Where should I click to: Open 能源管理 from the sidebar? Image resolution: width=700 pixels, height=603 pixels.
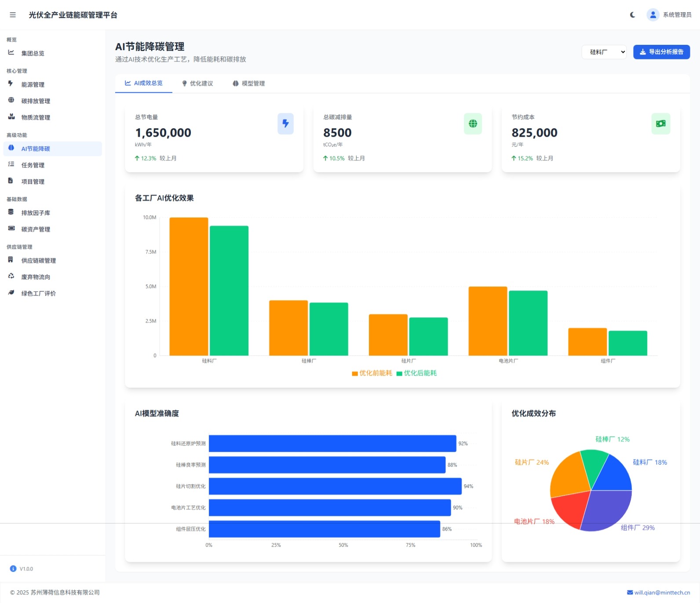pyautogui.click(x=33, y=84)
